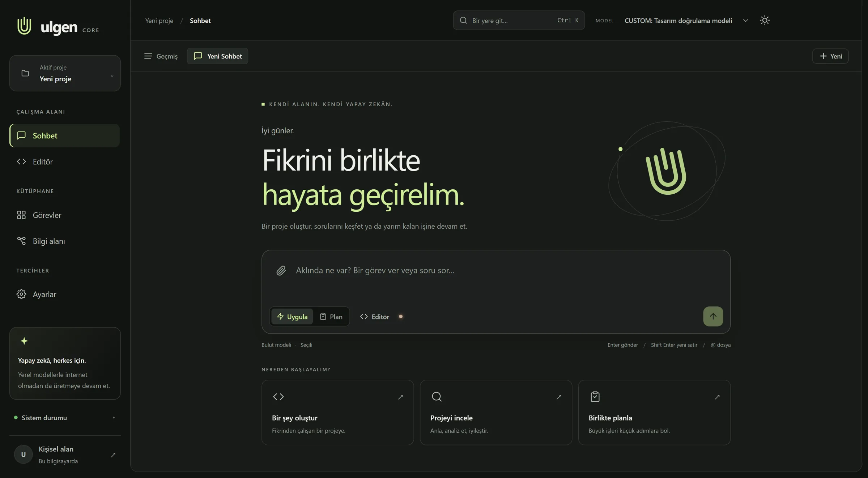Open Bilgi alanı
868x478 pixels.
coord(65,241)
